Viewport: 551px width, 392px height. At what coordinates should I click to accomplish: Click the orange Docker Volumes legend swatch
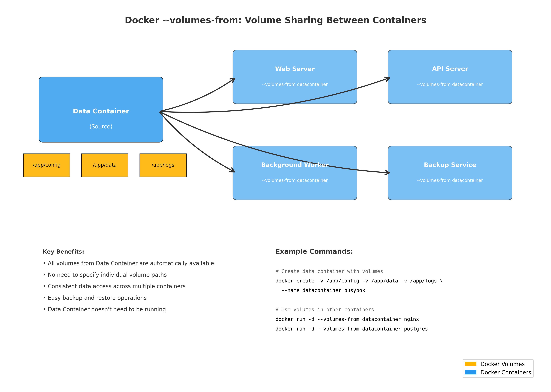coord(470,364)
